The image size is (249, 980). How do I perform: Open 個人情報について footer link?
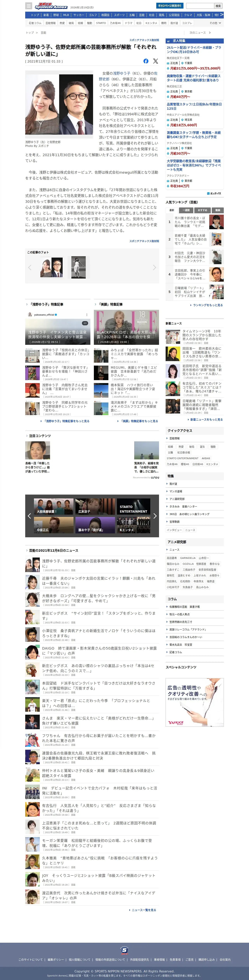80,959
